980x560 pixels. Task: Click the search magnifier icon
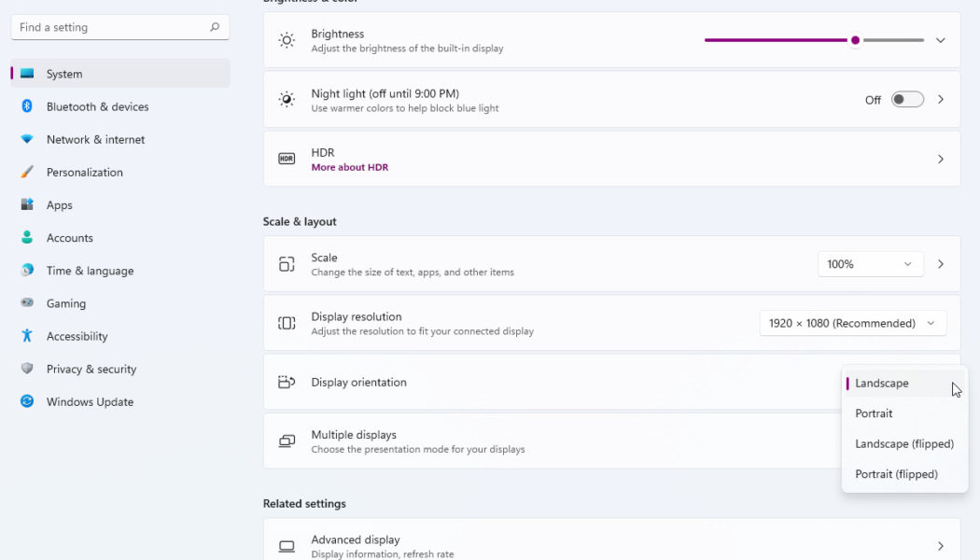point(215,28)
